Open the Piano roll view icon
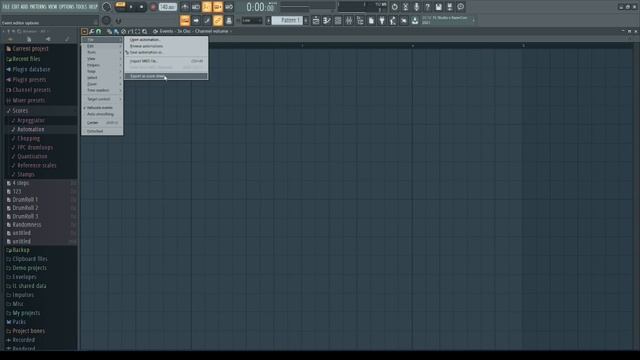This screenshot has height=360, width=640. click(x=327, y=20)
